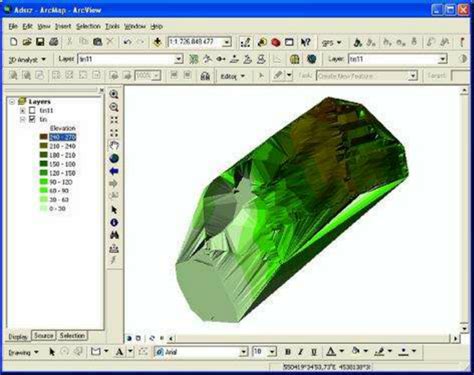Collapse the Layers tree root
This screenshot has width=474, height=375.
[12, 101]
